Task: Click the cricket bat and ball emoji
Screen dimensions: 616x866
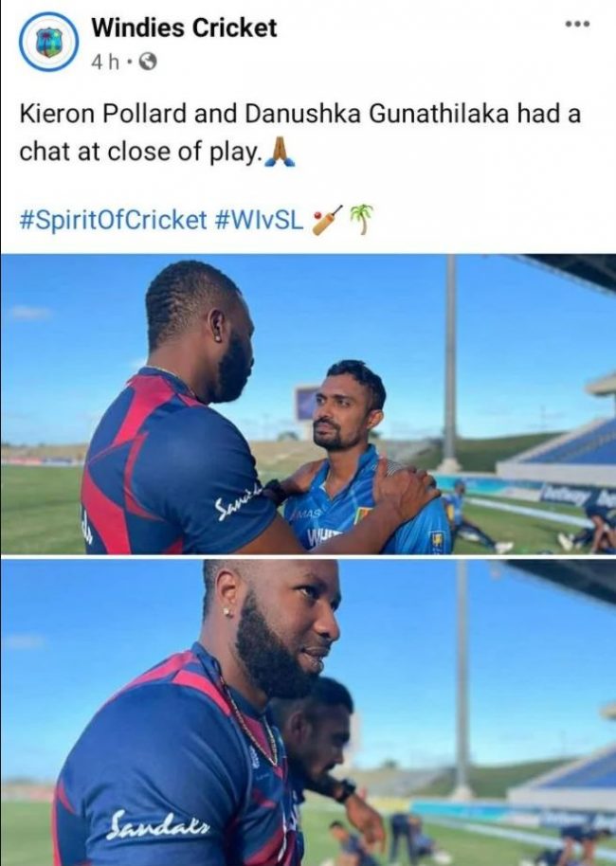Action: 327,220
